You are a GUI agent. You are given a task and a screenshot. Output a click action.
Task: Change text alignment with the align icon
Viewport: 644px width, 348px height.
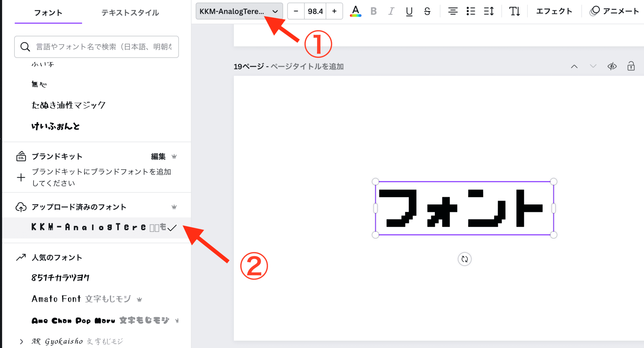(452, 11)
